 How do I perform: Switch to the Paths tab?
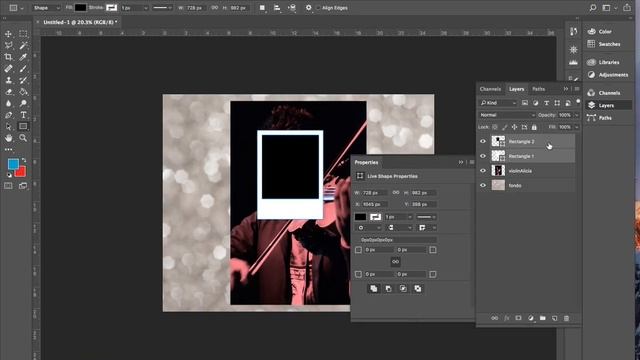tap(538, 89)
